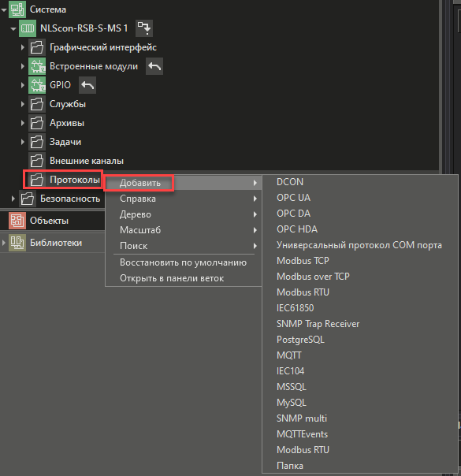Click the Архивы folder icon
461x476 pixels.
tap(37, 123)
